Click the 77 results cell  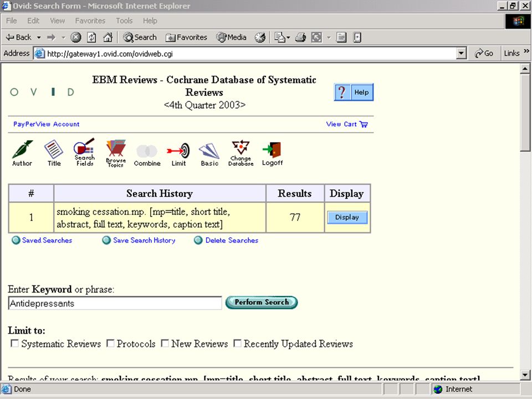[x=295, y=217]
